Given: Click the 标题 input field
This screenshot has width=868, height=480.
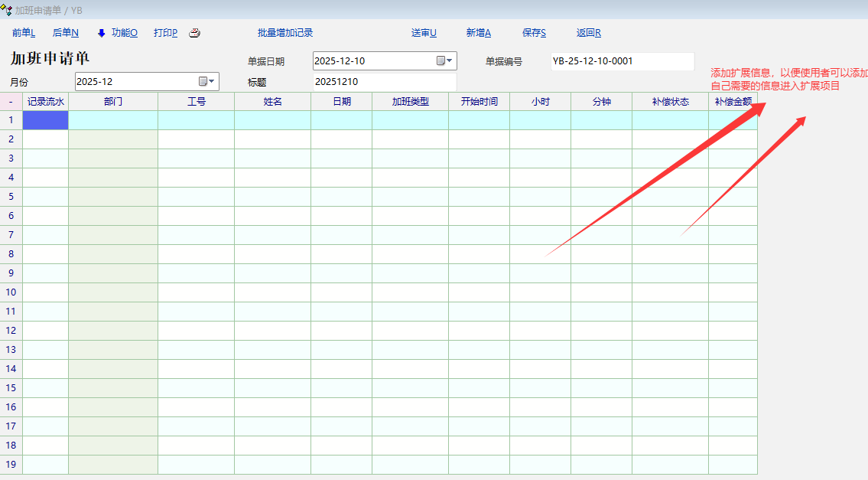Looking at the screenshot, I should (384, 82).
